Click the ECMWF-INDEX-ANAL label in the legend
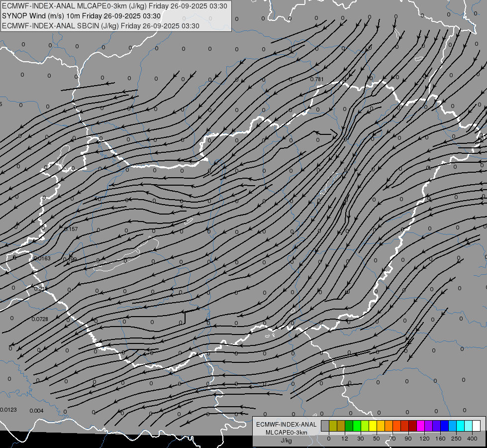The height and width of the screenshot is (448, 487). pyautogui.click(x=287, y=425)
